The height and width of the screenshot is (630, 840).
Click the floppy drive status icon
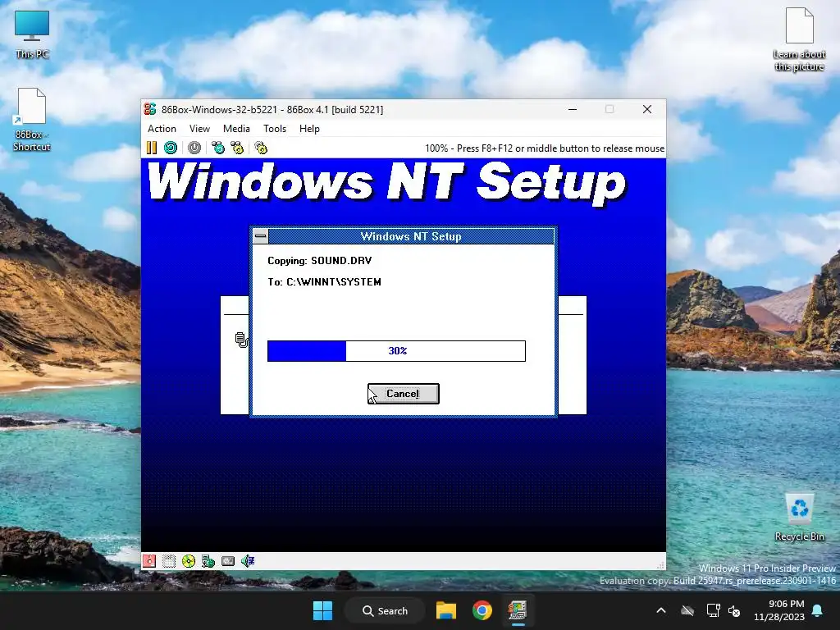point(149,561)
